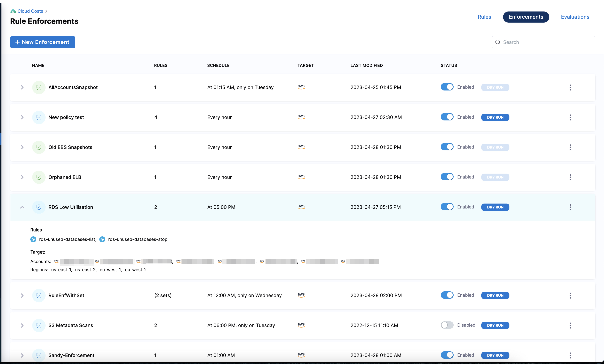Click the New Enforcement button
Viewport: 604px width, 364px height.
tap(43, 42)
